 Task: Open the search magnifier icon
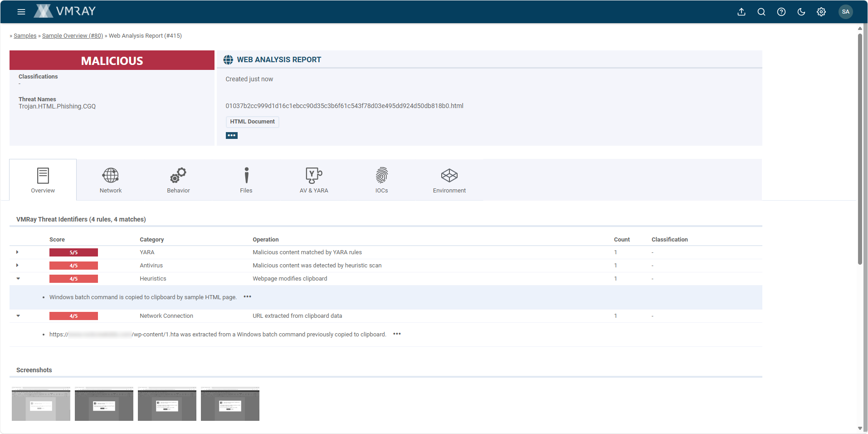(x=761, y=12)
